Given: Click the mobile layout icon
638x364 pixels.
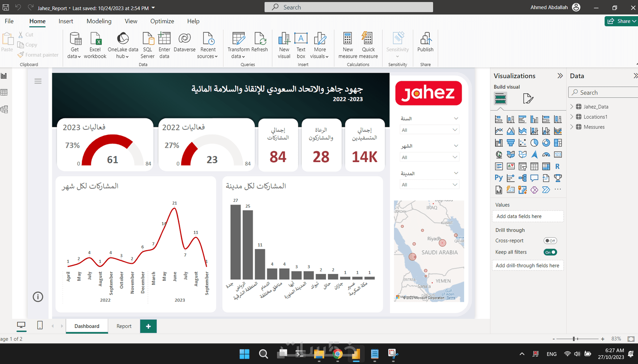Looking at the screenshot, I should (x=40, y=325).
